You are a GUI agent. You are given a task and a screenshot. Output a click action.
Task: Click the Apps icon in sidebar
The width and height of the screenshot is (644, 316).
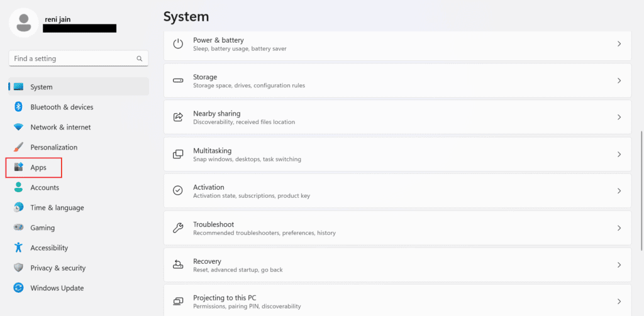point(18,168)
